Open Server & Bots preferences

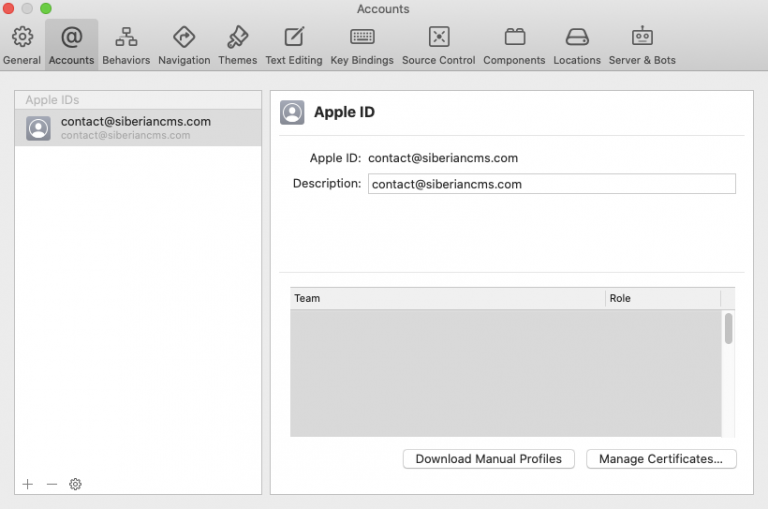click(x=642, y=45)
